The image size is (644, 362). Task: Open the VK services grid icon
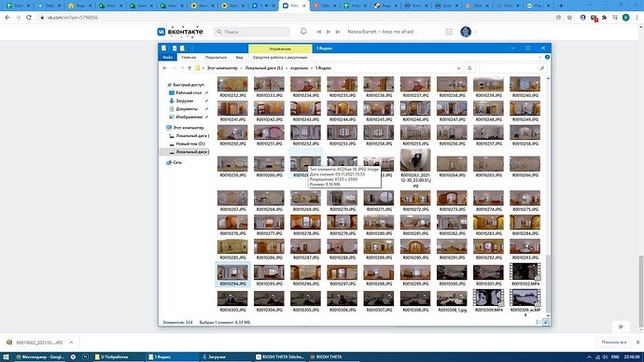pyautogui.click(x=449, y=32)
